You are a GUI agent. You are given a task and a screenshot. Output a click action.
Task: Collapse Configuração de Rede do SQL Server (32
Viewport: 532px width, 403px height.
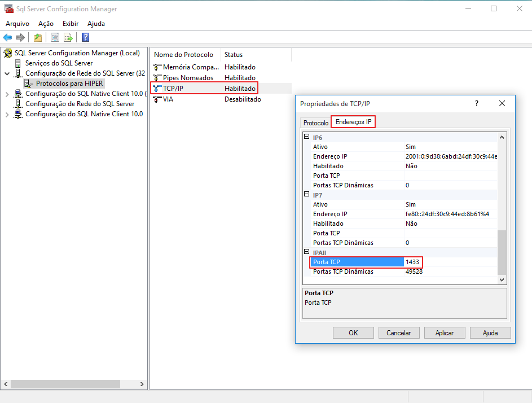[x=7, y=73]
